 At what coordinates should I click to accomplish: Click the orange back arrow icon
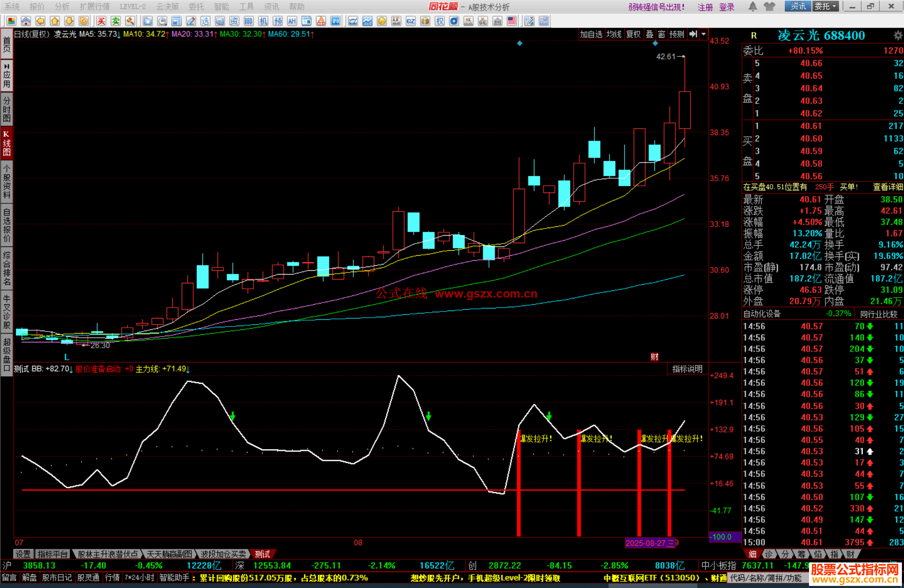(x=40, y=21)
